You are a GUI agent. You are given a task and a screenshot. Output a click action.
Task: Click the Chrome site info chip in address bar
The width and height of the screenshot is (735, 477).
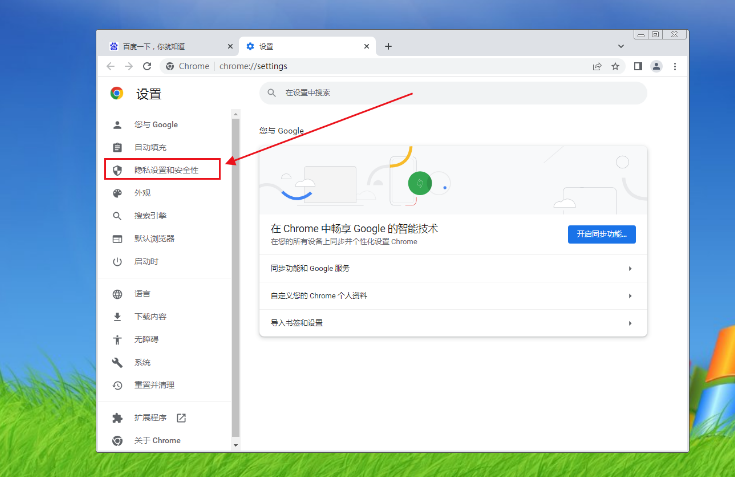188,66
